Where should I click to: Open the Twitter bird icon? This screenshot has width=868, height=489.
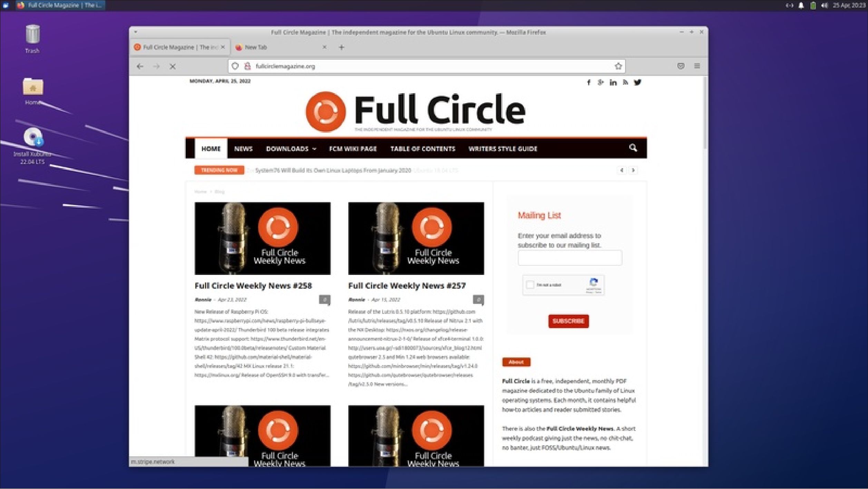pyautogui.click(x=637, y=82)
